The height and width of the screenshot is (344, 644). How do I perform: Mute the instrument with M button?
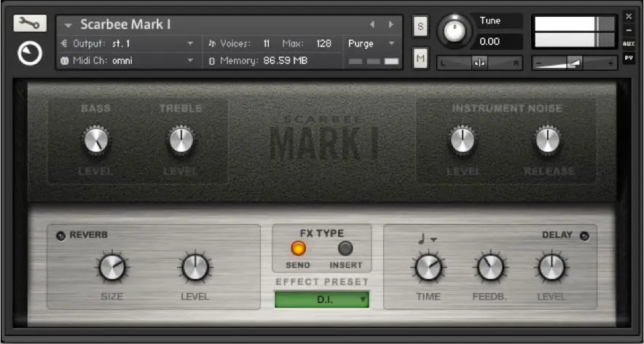point(420,58)
